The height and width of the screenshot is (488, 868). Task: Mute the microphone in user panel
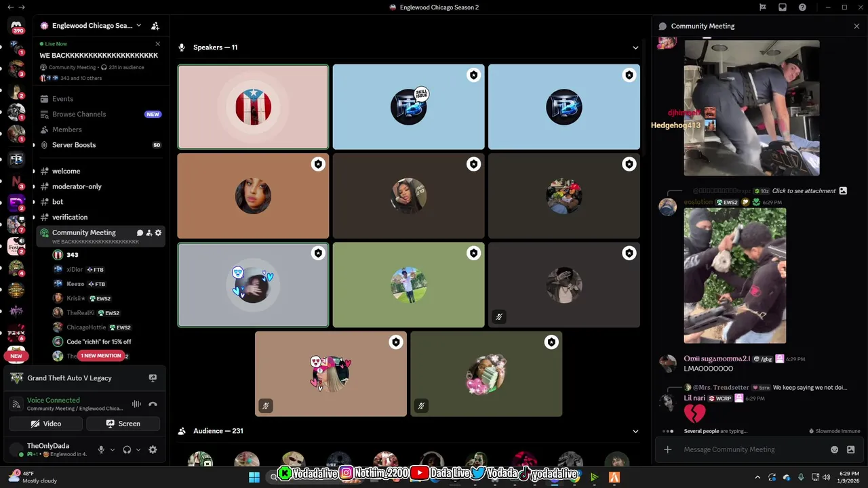pyautogui.click(x=101, y=449)
